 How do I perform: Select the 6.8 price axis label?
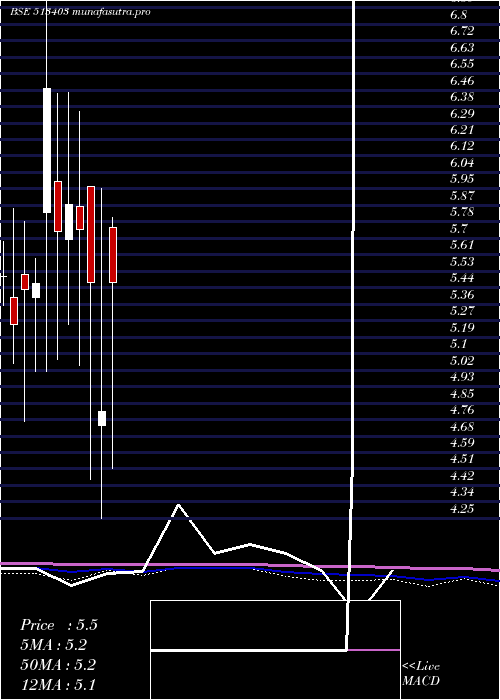(x=458, y=15)
